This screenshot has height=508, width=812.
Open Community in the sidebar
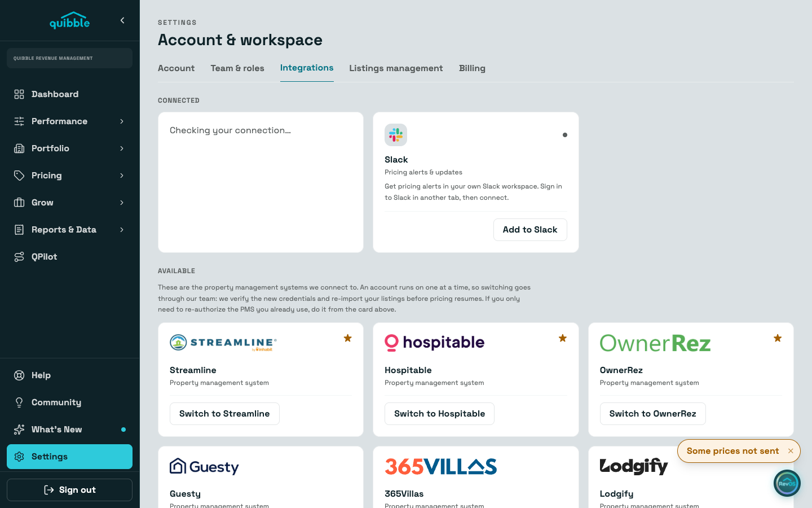pos(70,402)
